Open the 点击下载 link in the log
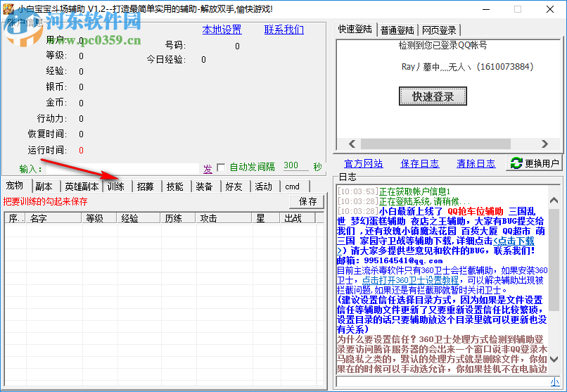This screenshot has height=392, width=567. pyautogui.click(x=514, y=241)
